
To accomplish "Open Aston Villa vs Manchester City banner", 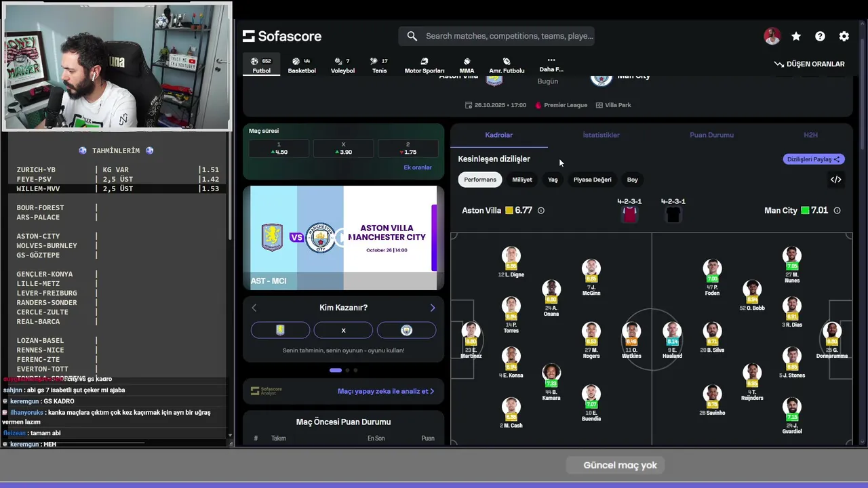I will (x=343, y=238).
